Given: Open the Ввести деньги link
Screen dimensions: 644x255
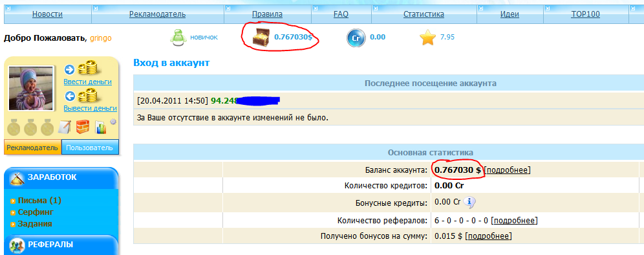Looking at the screenshot, I should [87, 82].
